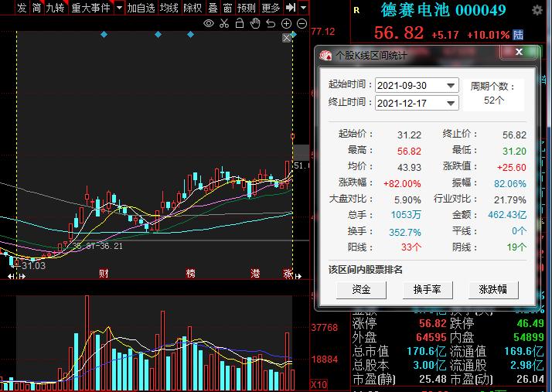This screenshot has height=392, width=552.
Task: Click the 换手率 ranking button
Action: [428, 289]
